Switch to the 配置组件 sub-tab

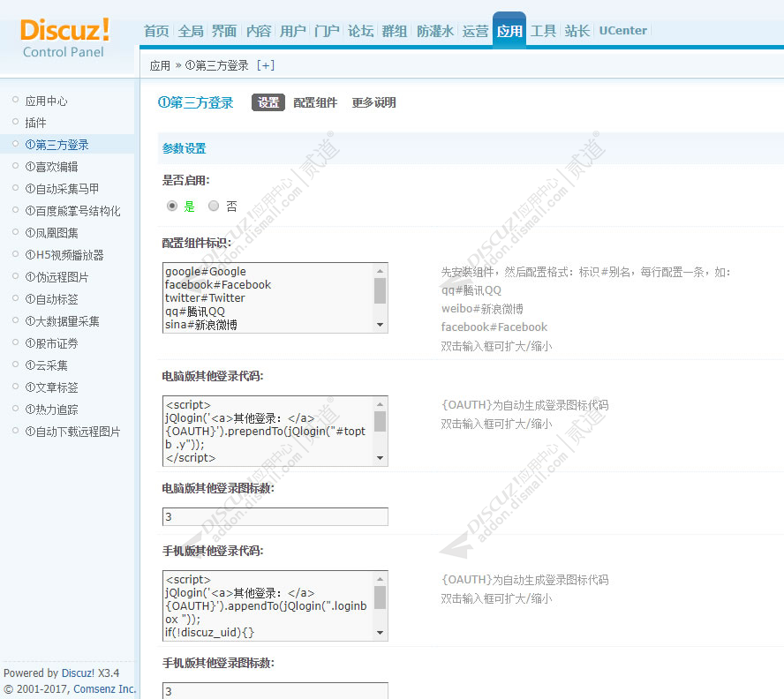[315, 102]
